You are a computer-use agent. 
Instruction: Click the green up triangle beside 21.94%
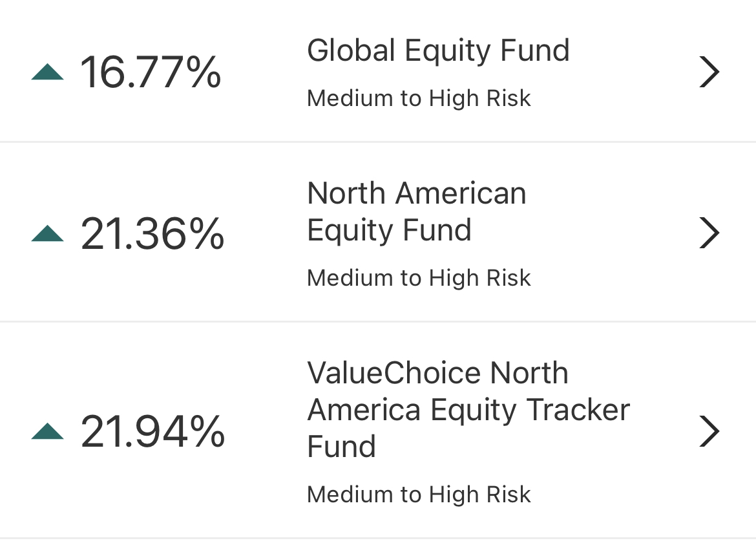(x=47, y=432)
